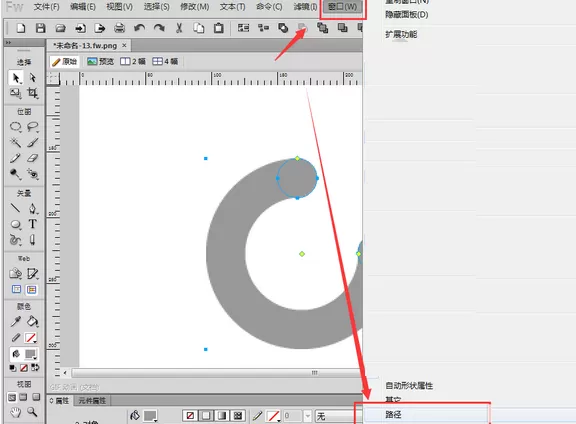Open the stroke tip size dropdown arrow
Image resolution: width=576 pixels, height=424 pixels.
click(308, 416)
